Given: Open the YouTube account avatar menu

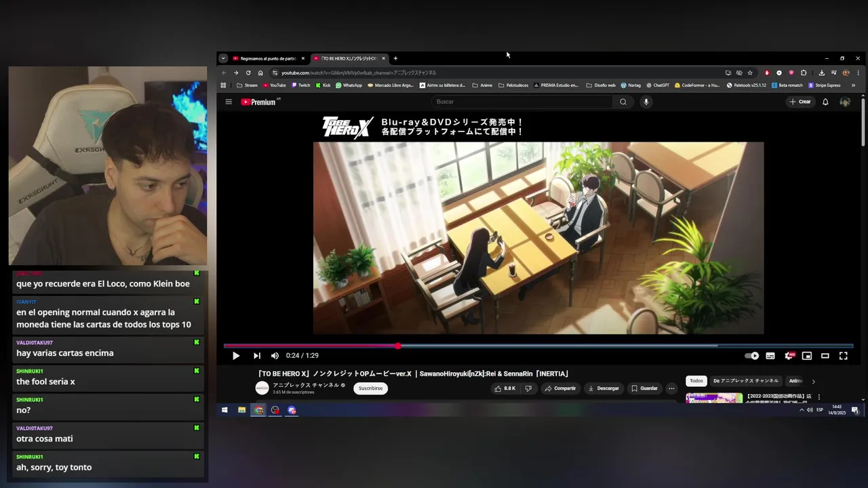Looking at the screenshot, I should tap(845, 102).
